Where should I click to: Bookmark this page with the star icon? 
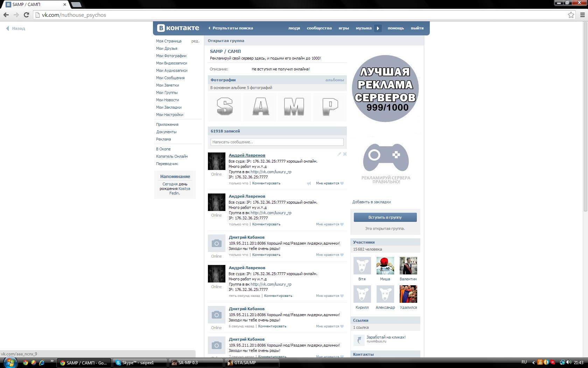point(571,15)
